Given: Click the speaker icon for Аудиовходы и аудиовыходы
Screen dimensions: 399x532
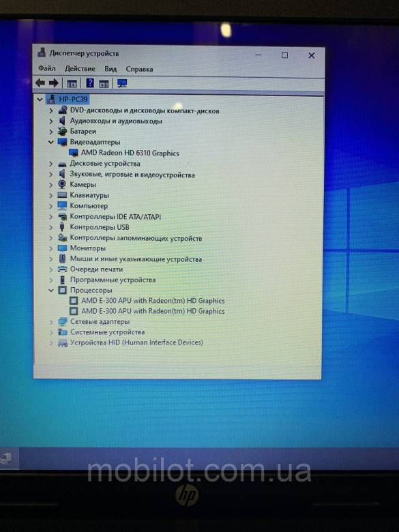Looking at the screenshot, I should point(62,121).
